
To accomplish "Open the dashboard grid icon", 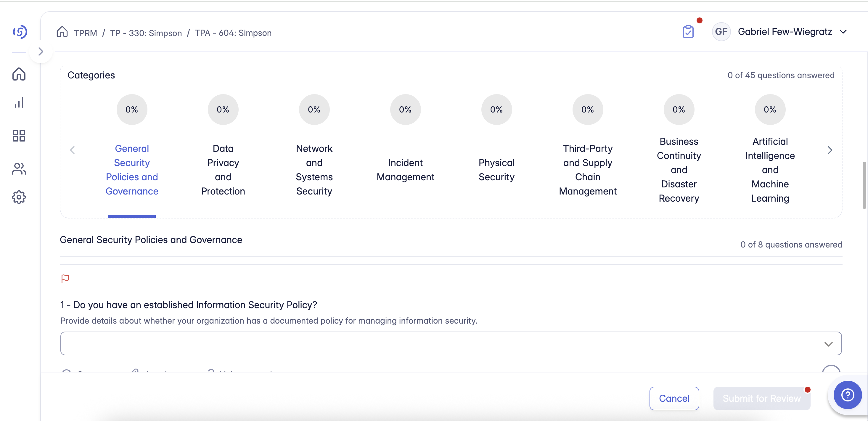I will 19,136.
